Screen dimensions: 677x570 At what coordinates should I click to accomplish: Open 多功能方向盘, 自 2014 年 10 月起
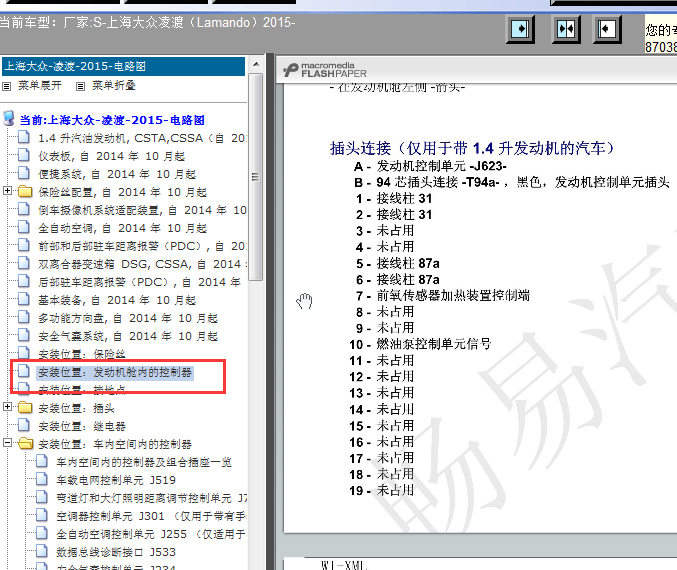[x=128, y=318]
